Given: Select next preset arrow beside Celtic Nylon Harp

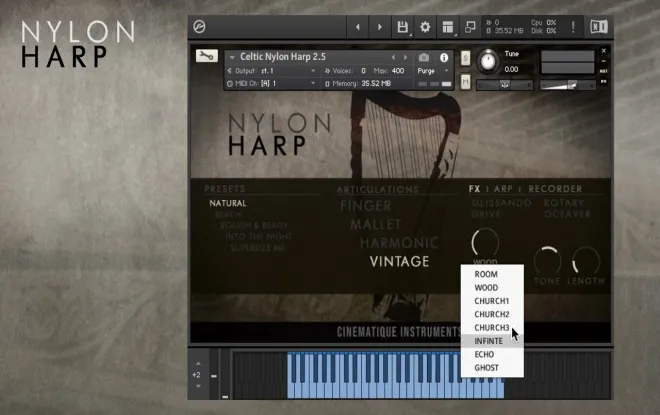Looking at the screenshot, I should point(405,57).
